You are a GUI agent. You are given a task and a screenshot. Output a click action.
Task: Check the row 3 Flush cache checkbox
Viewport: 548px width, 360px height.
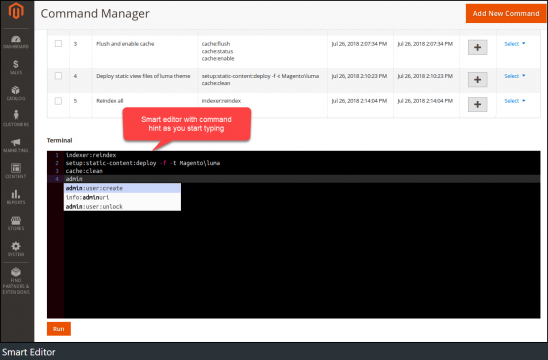pos(58,44)
